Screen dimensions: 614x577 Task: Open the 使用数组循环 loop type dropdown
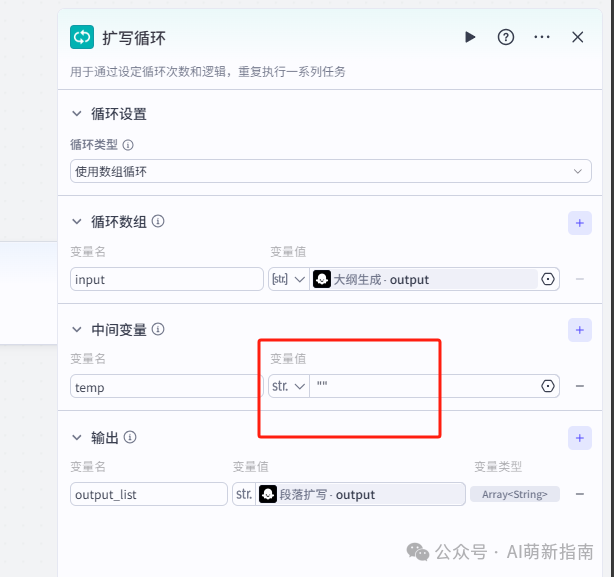tap(330, 171)
